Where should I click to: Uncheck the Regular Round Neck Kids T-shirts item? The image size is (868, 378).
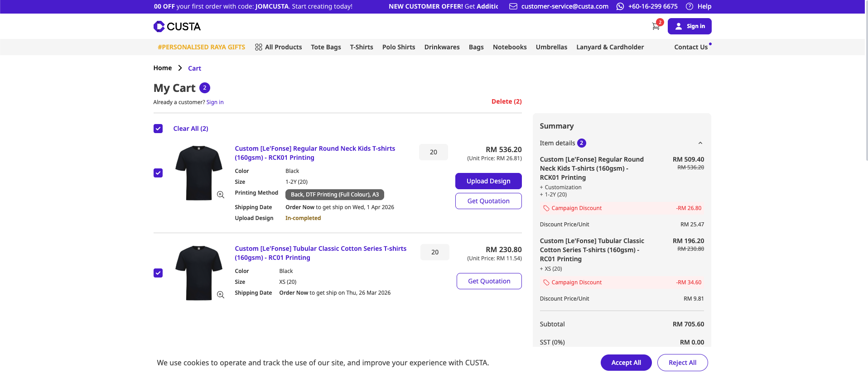(158, 173)
